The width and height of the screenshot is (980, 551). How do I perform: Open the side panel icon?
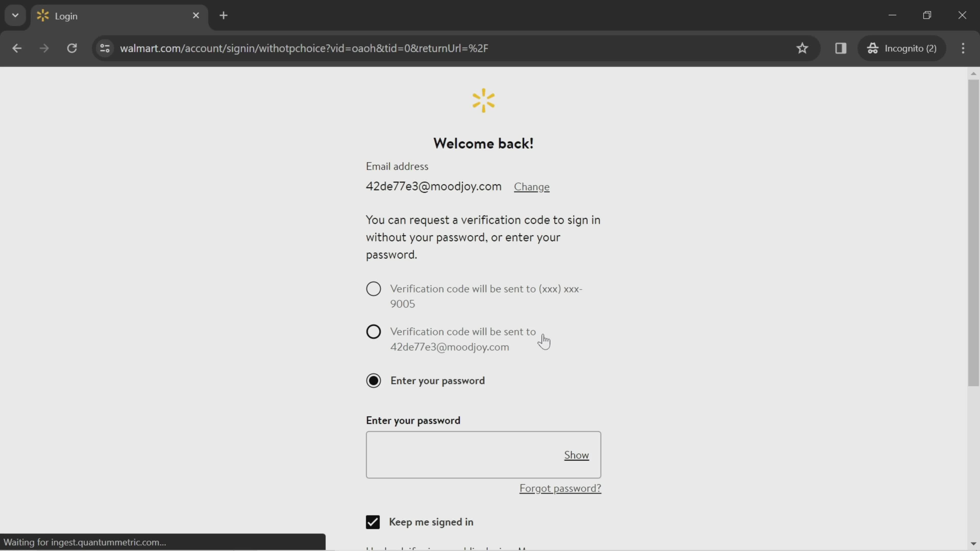(x=841, y=48)
